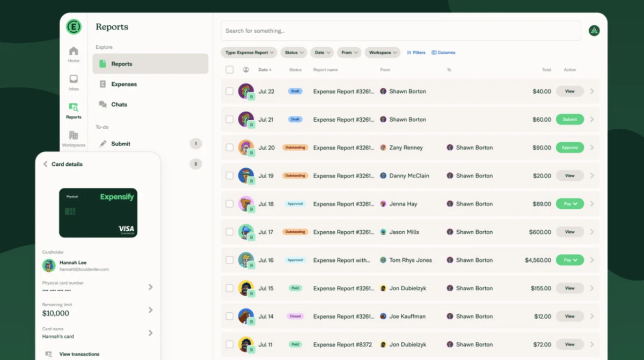The image size is (644, 360).
Task: Click View transactions in Card details
Action: click(79, 354)
